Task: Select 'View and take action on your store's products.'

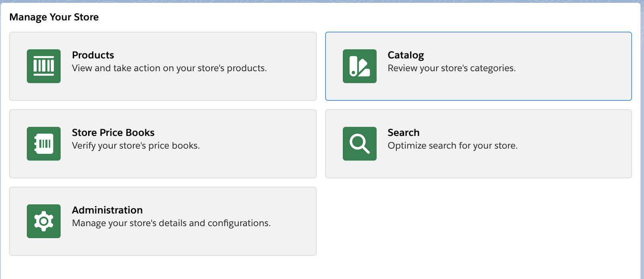Action: pos(169,68)
